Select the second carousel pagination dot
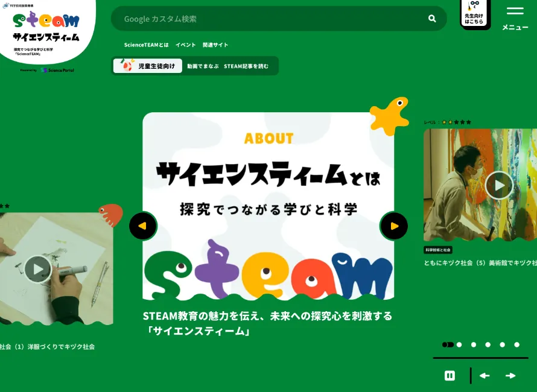 point(459,345)
